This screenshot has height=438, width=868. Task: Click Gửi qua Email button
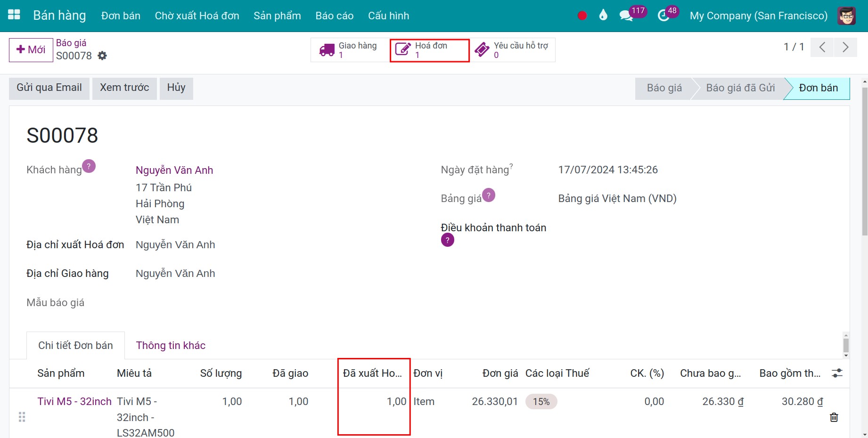(49, 88)
